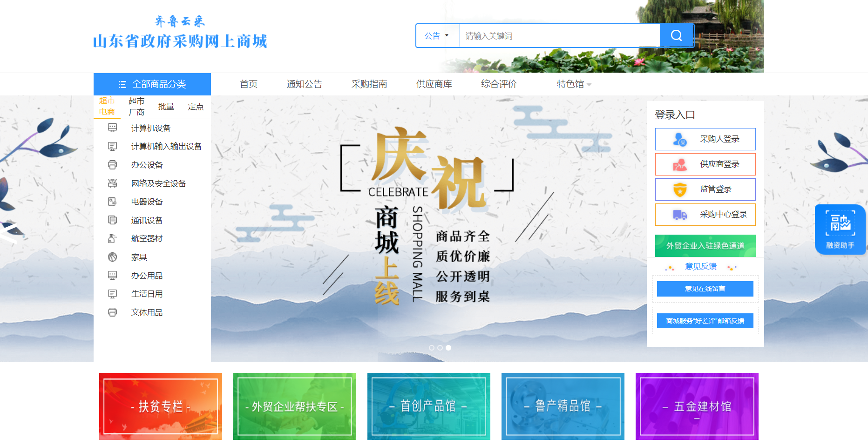The width and height of the screenshot is (868, 446).
Task: Click the 采购人登录 button
Action: 705,139
